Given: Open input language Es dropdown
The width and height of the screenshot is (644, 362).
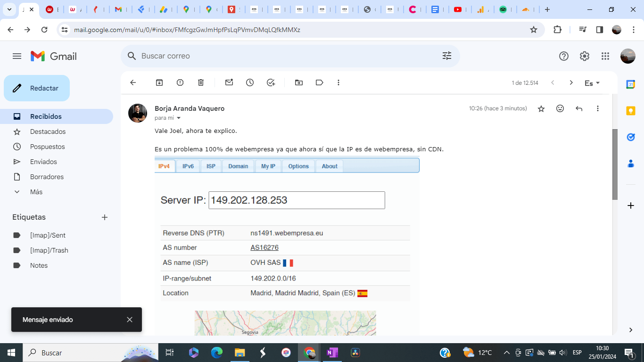Looking at the screenshot, I should (592, 83).
